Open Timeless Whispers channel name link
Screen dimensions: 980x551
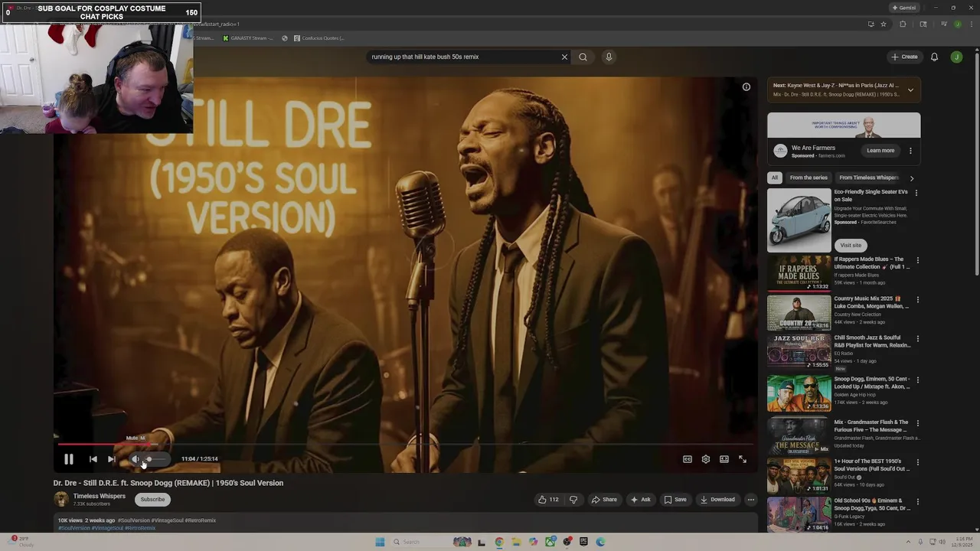tap(100, 496)
